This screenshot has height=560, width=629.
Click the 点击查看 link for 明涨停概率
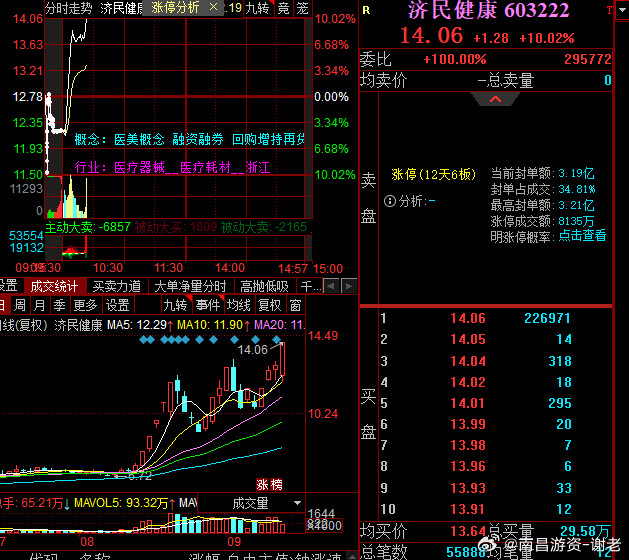click(582, 235)
